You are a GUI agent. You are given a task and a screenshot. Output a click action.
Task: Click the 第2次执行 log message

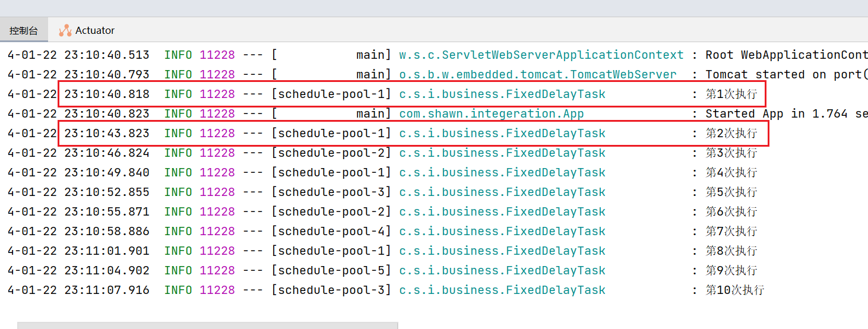(731, 133)
